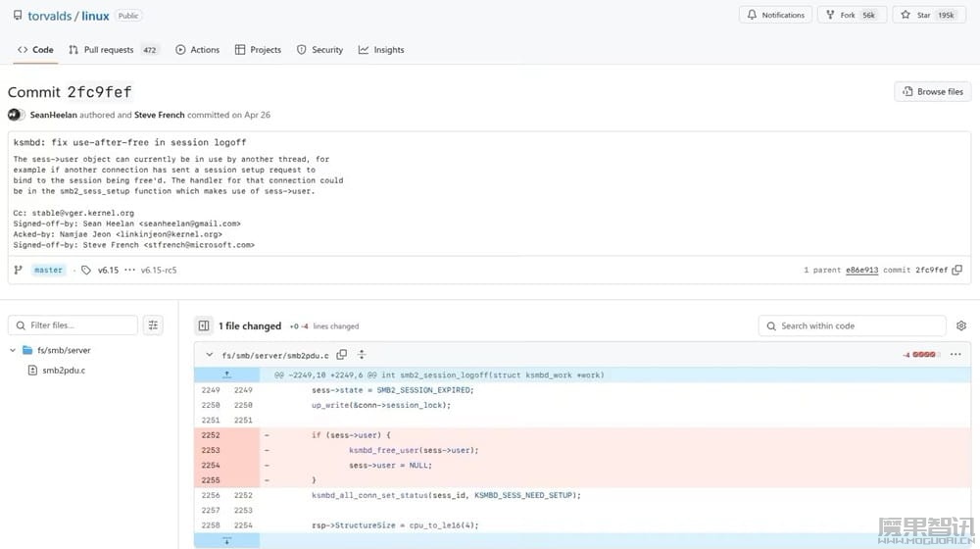Click the ksmbd_free_user(sess->user) code line
Image resolution: width=980 pixels, height=549 pixels.
pos(414,450)
